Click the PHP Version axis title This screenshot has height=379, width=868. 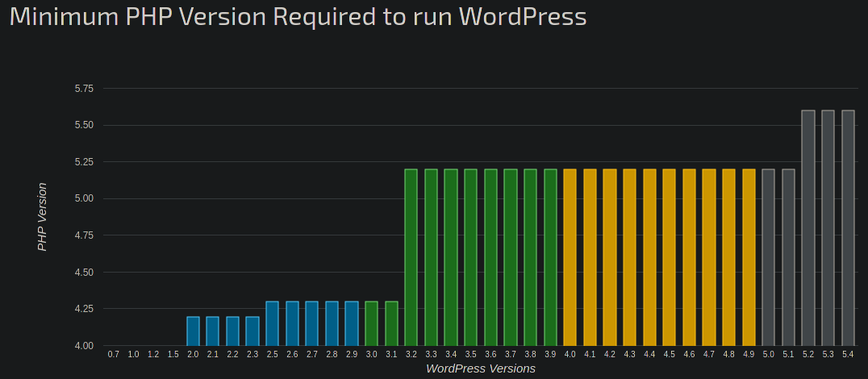click(x=42, y=216)
